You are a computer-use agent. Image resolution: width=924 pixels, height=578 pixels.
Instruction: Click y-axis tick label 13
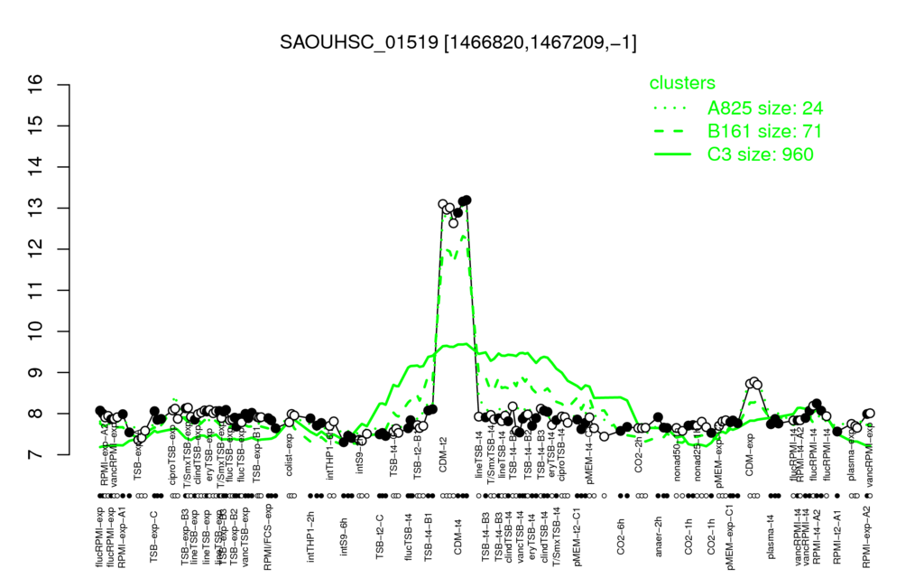[36, 209]
